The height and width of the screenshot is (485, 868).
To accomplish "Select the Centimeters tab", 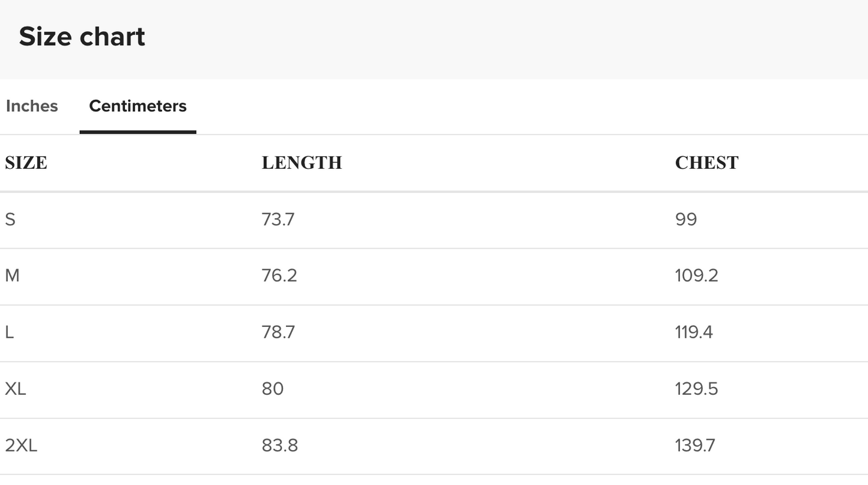I will pyautogui.click(x=138, y=106).
